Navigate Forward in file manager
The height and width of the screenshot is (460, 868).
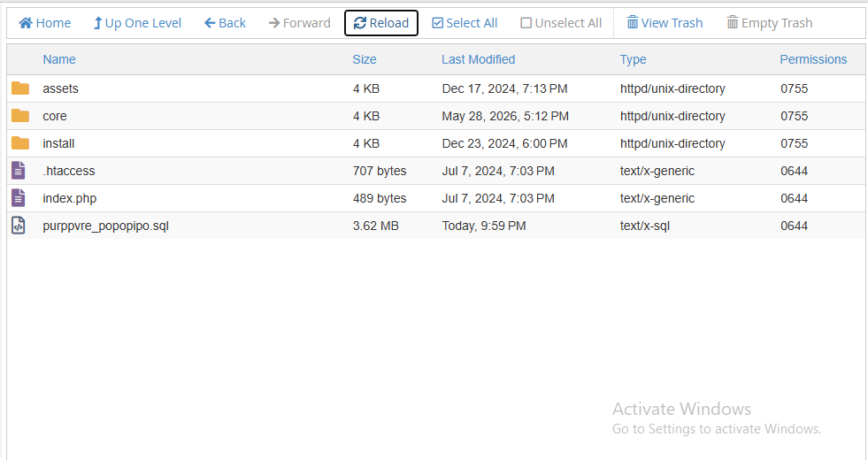(x=299, y=23)
